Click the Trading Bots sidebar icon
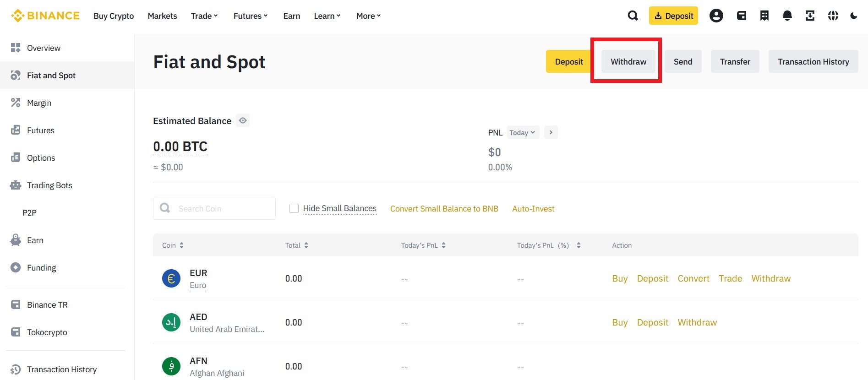The width and height of the screenshot is (868, 380). click(x=16, y=185)
